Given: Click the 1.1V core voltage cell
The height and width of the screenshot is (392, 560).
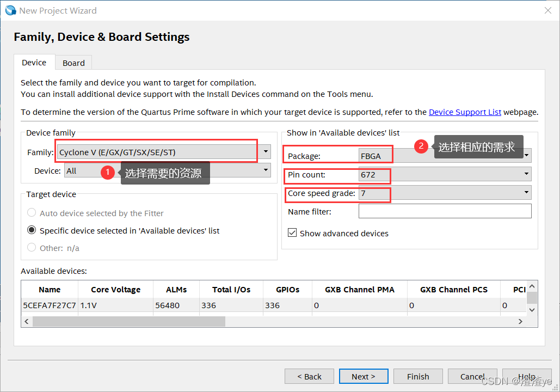Looking at the screenshot, I should tap(115, 305).
